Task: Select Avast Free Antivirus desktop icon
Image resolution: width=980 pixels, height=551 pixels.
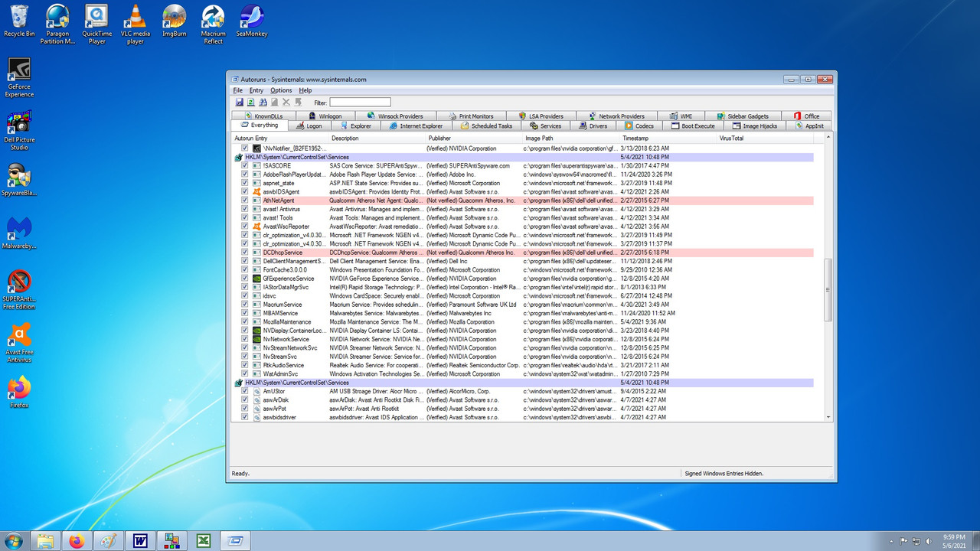Action: [x=19, y=343]
